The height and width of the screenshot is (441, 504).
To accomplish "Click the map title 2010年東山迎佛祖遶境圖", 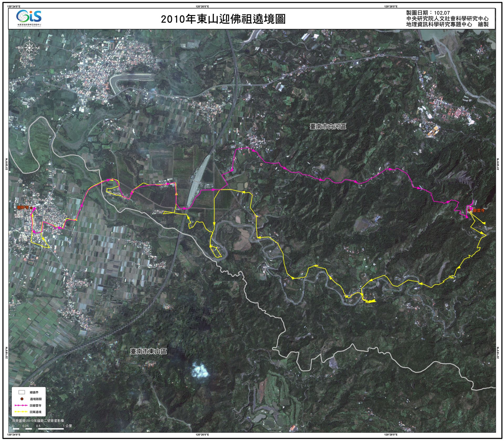I will click(x=223, y=19).
